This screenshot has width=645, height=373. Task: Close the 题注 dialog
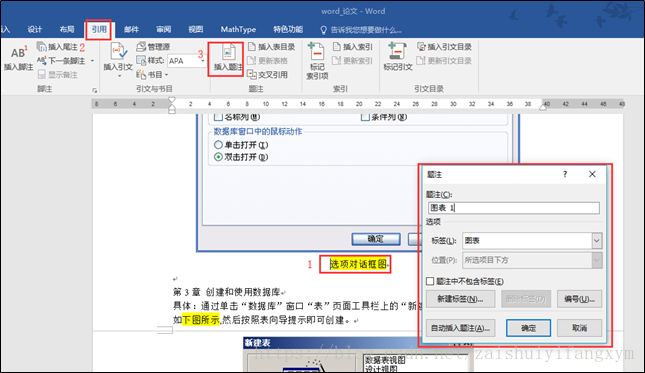tap(592, 174)
